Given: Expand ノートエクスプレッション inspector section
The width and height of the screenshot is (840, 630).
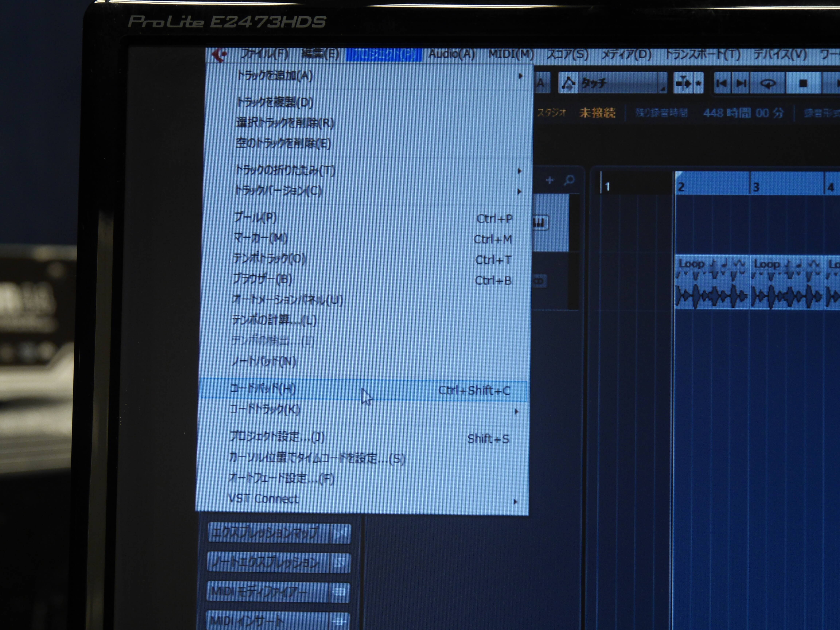Looking at the screenshot, I should pyautogui.click(x=268, y=562).
